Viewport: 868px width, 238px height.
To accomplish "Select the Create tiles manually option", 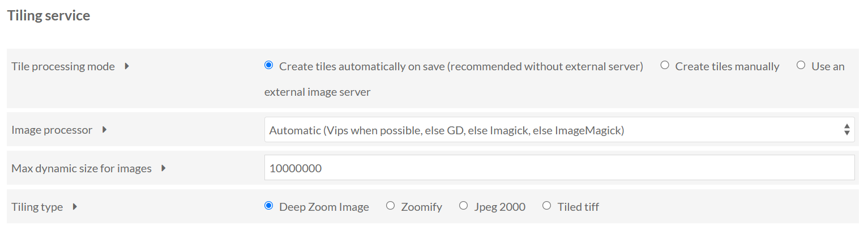I will (x=665, y=66).
